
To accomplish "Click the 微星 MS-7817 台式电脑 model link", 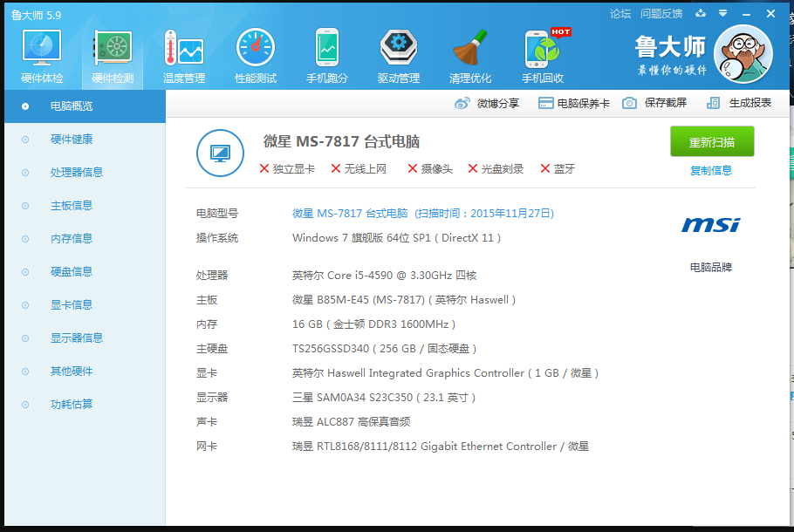I will coord(423,214).
